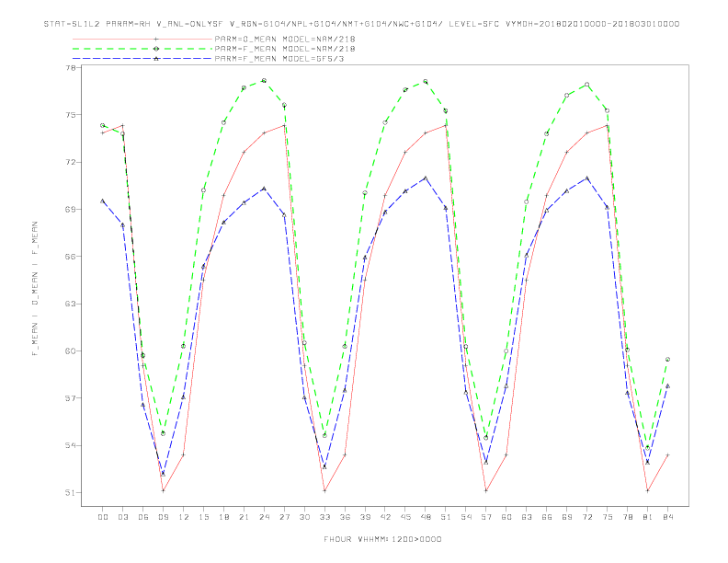Click y-axis tick label 69
This screenshot has height=563, width=728.
70,210
